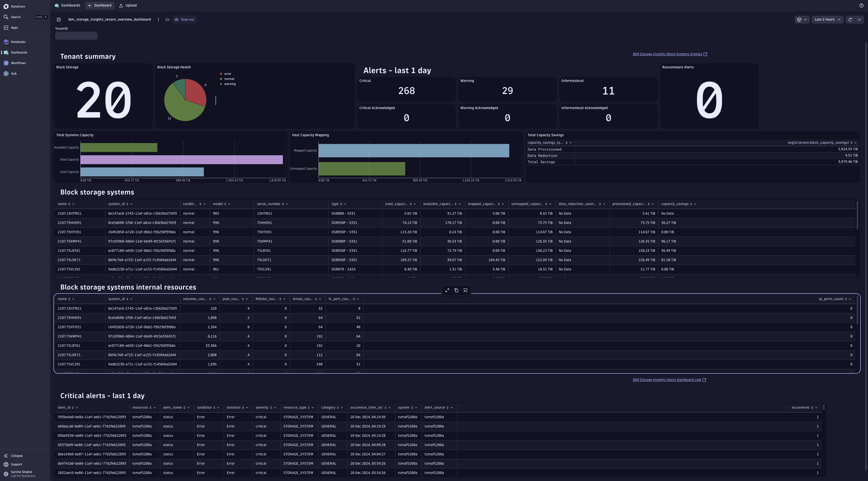Sort Block storage systems by name column
The width and height of the screenshot is (868, 481).
click(69, 204)
